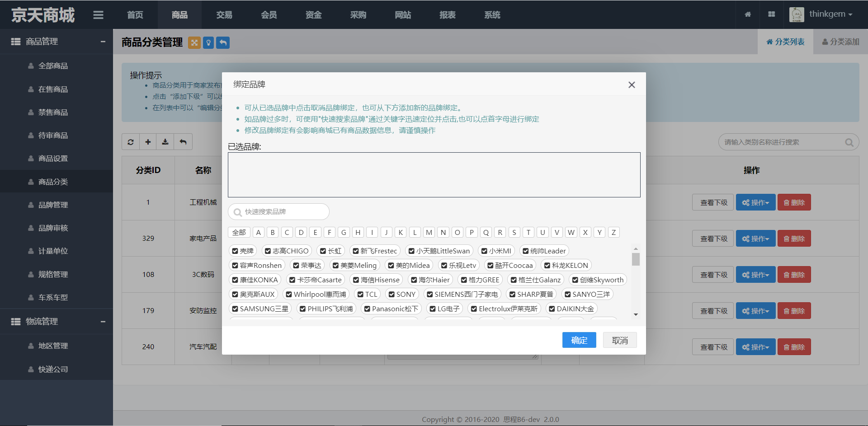
Task: Open 规格管理 in the sidebar
Action: [x=57, y=275]
